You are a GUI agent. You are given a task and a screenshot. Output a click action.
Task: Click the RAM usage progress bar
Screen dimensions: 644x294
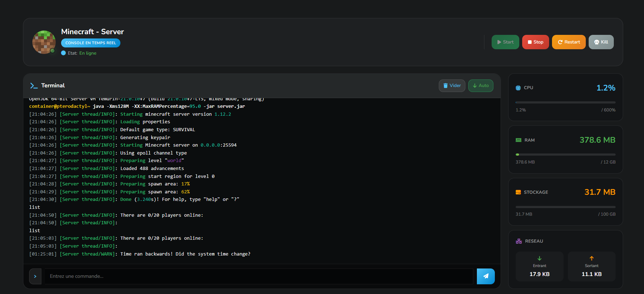tap(566, 155)
